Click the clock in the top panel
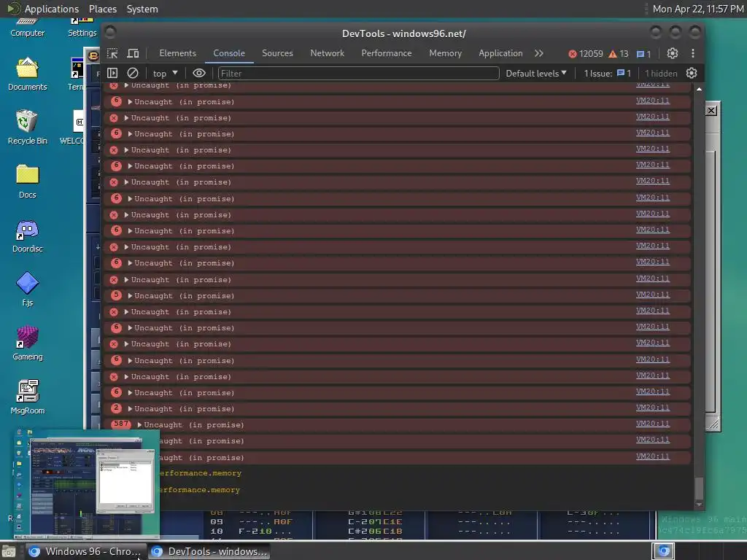The image size is (747, 560). pyautogui.click(x=697, y=9)
